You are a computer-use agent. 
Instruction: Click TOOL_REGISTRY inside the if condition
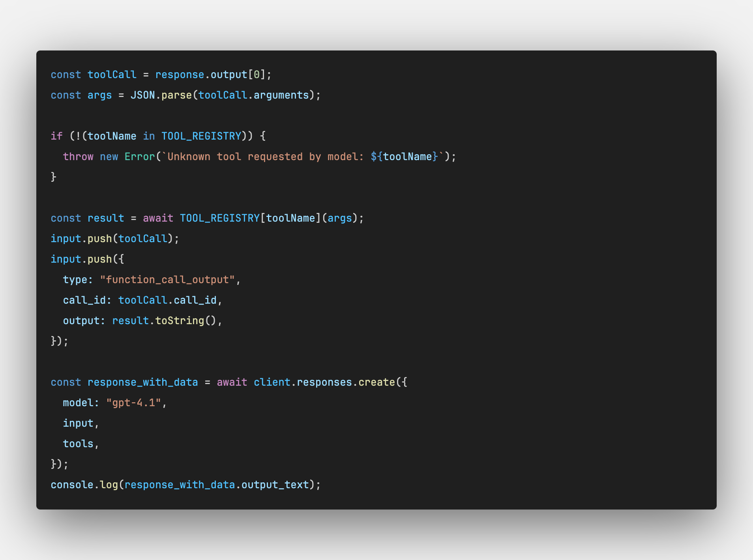[201, 136]
